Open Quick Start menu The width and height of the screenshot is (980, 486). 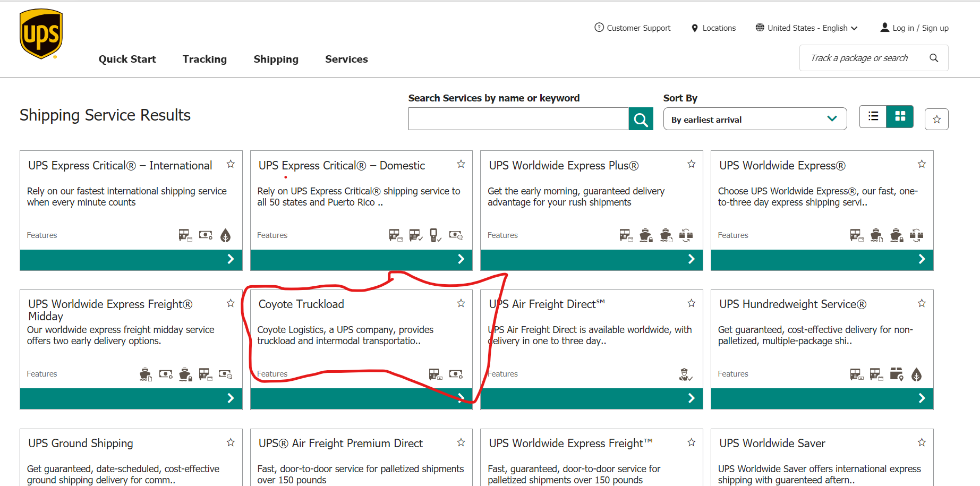coord(127,59)
